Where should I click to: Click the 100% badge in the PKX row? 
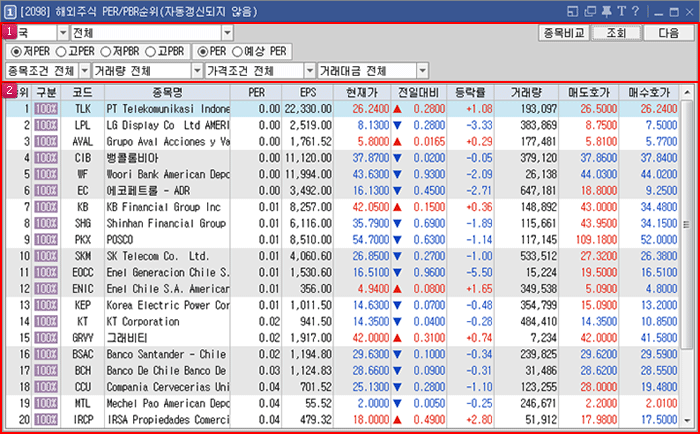click(x=46, y=240)
